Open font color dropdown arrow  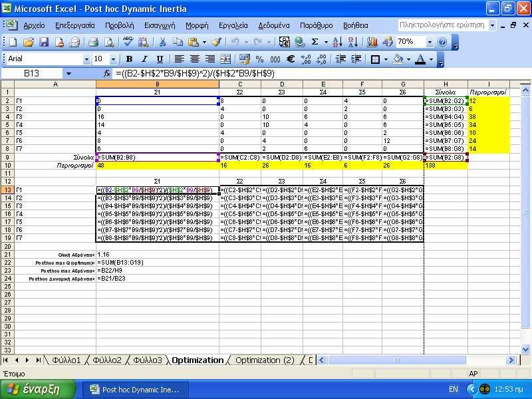tap(431, 59)
